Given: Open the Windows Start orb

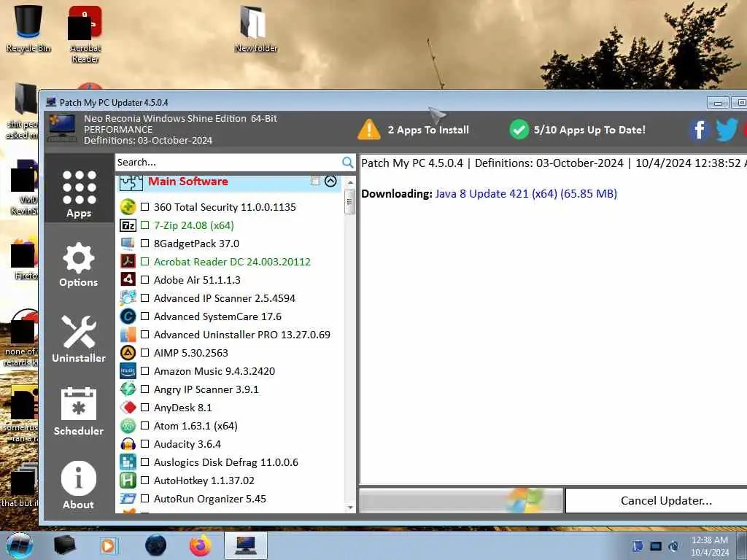Looking at the screenshot, I should point(20,545).
